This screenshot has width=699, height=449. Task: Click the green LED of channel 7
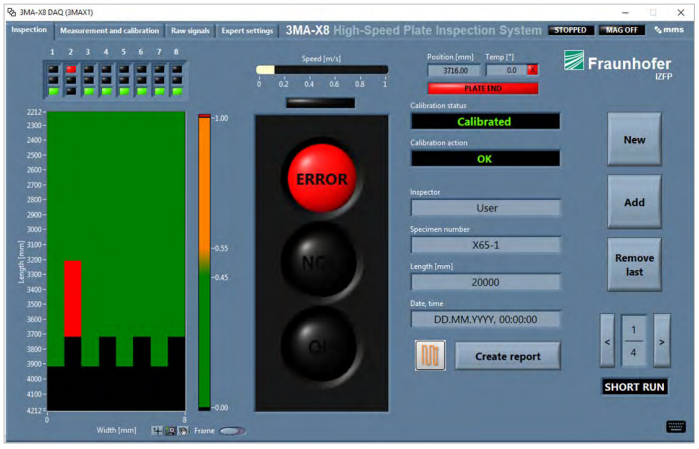coord(159,91)
